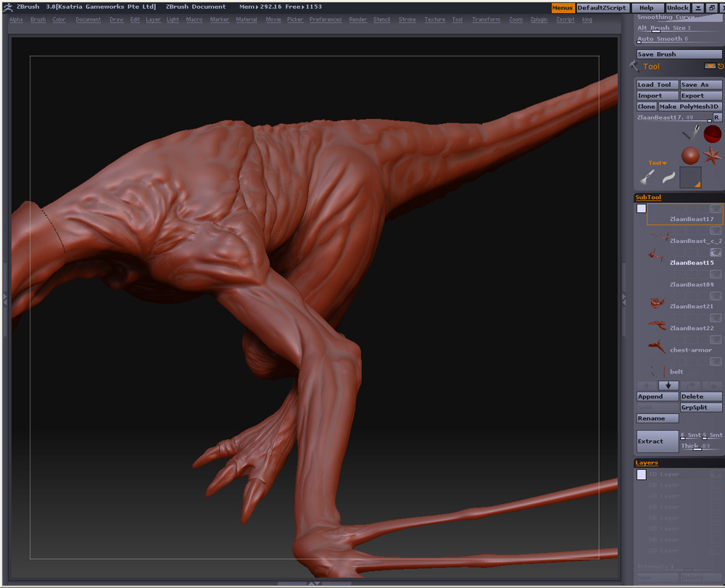Viewport: 725px width, 588px height.
Task: Toggle visibility eye for belt subtool
Action: pyautogui.click(x=716, y=361)
